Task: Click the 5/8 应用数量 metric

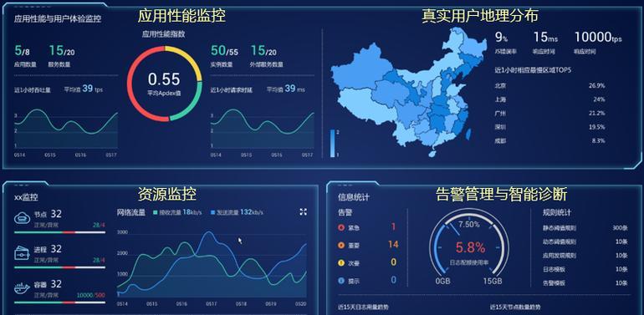Action: [x=25, y=56]
